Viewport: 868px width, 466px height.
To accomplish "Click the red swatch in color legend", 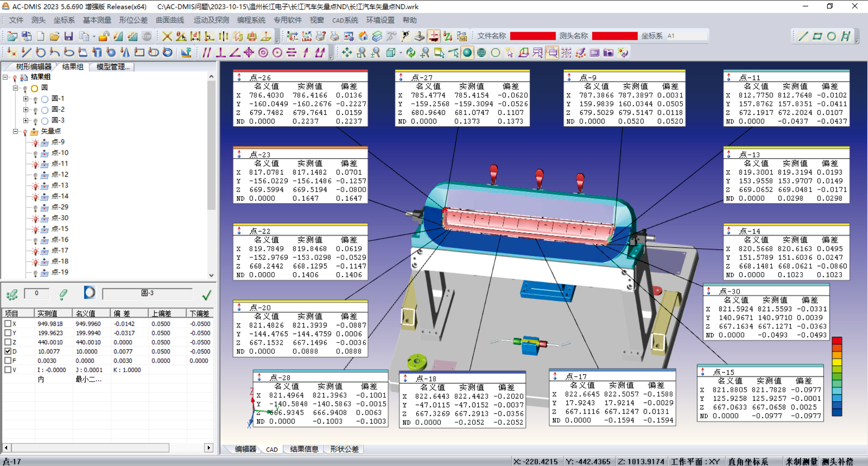I will [x=837, y=341].
